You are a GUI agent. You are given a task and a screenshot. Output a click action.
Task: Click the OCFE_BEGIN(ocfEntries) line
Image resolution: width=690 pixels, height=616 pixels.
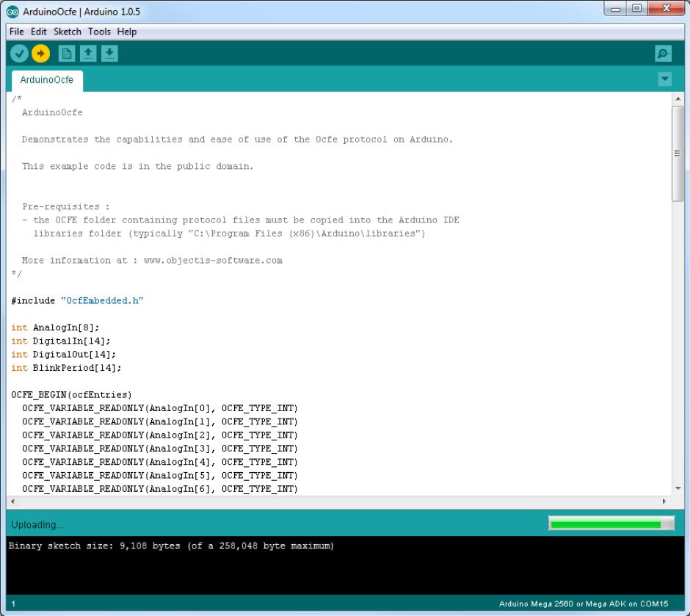(x=71, y=395)
